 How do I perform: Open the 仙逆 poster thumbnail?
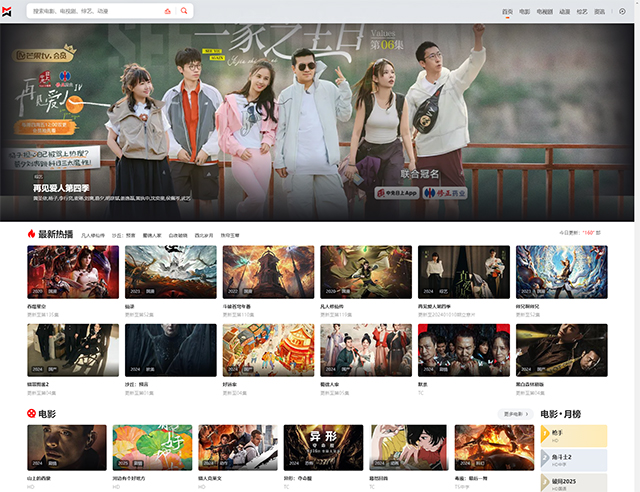click(171, 272)
